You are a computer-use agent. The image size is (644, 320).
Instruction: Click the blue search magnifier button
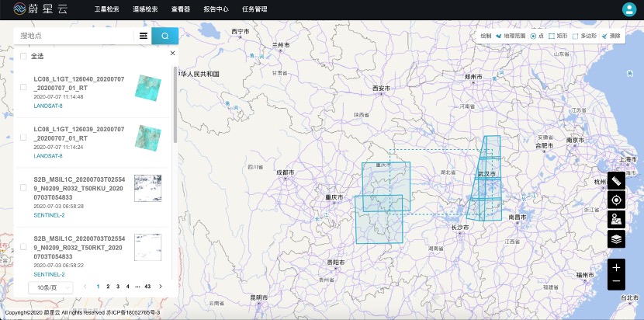(164, 36)
